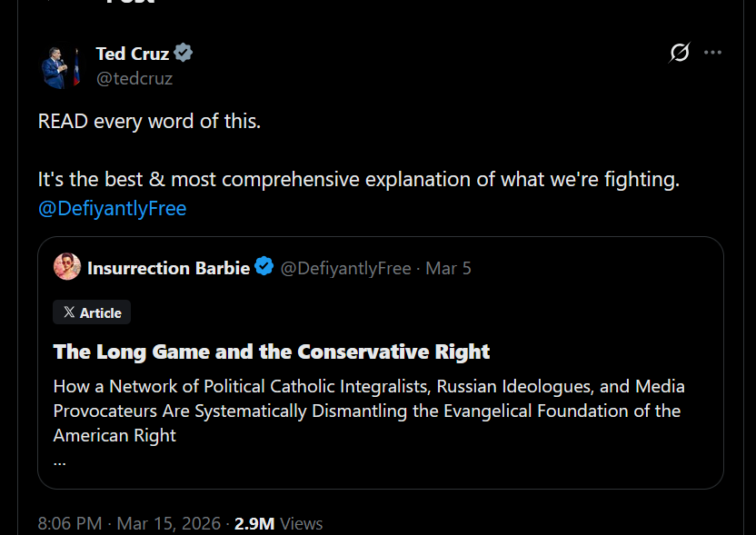Open the Mar 5 quoted post date

click(x=448, y=268)
